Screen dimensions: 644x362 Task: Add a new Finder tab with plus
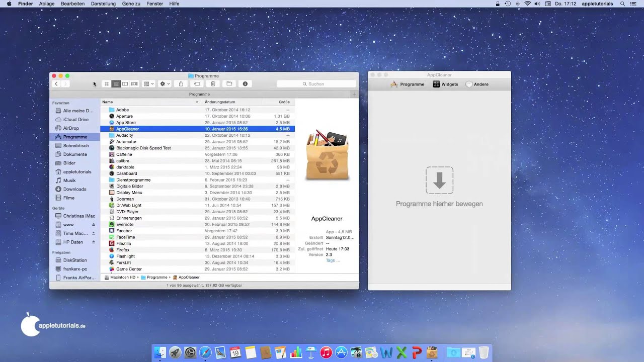354,94
